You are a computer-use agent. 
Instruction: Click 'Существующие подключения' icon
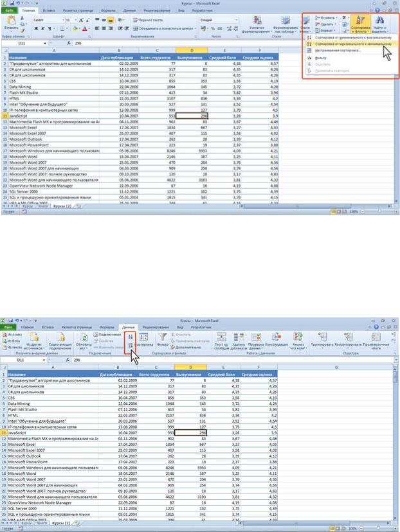[60, 341]
